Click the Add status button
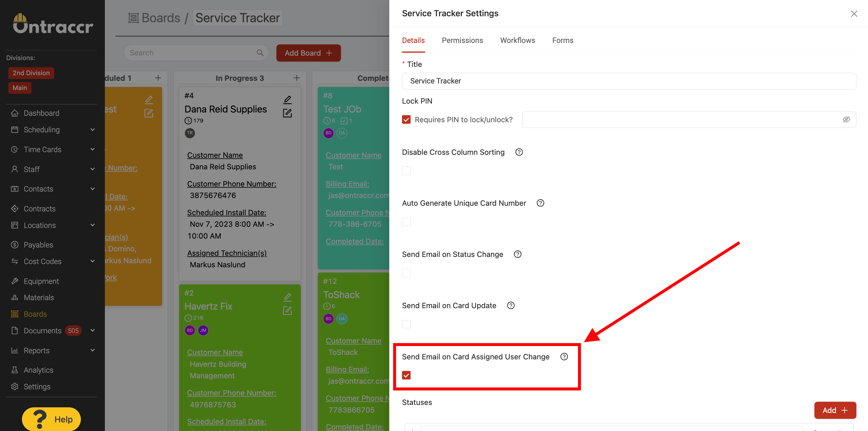 click(x=835, y=411)
